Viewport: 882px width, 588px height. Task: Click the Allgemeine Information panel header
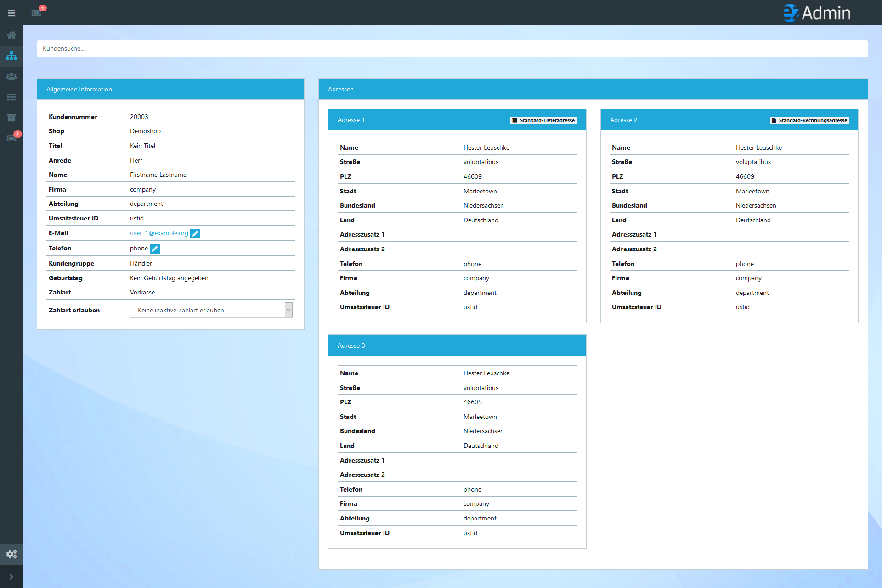[x=170, y=89]
